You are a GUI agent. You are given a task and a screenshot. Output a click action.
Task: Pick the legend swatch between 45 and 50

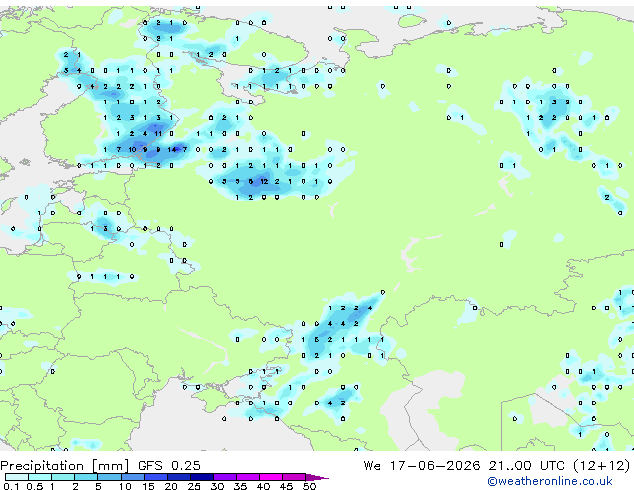click(x=294, y=477)
